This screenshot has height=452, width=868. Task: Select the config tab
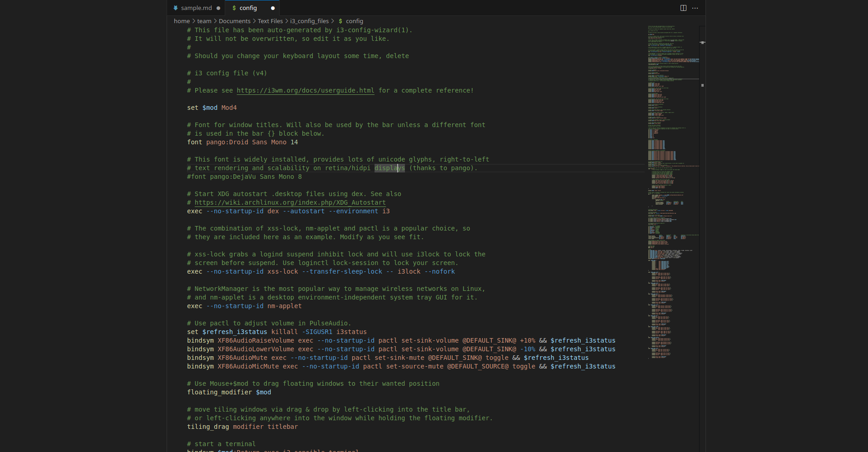point(248,8)
